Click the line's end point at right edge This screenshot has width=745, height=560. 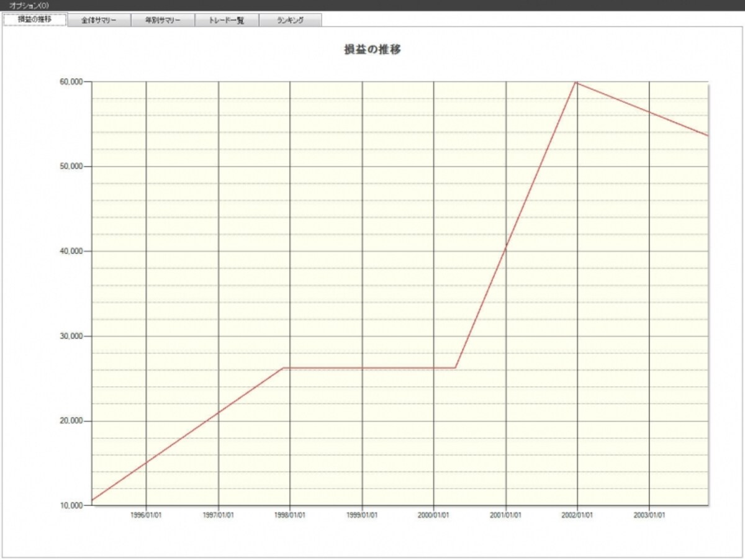(707, 135)
